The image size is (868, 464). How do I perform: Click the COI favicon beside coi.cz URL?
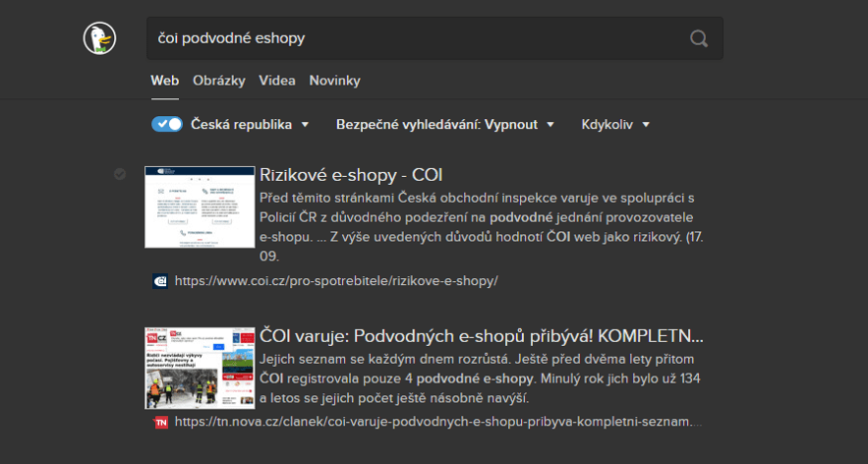click(x=160, y=281)
